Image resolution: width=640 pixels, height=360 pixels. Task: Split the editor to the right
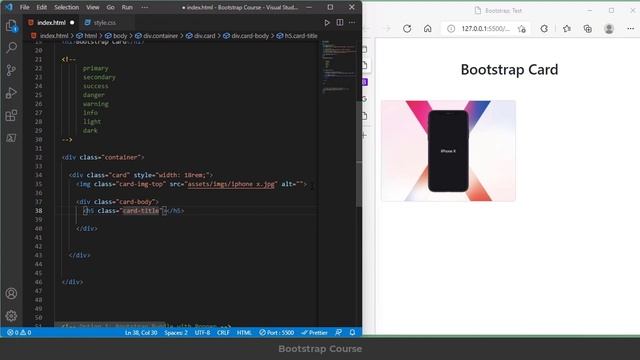pyautogui.click(x=340, y=22)
